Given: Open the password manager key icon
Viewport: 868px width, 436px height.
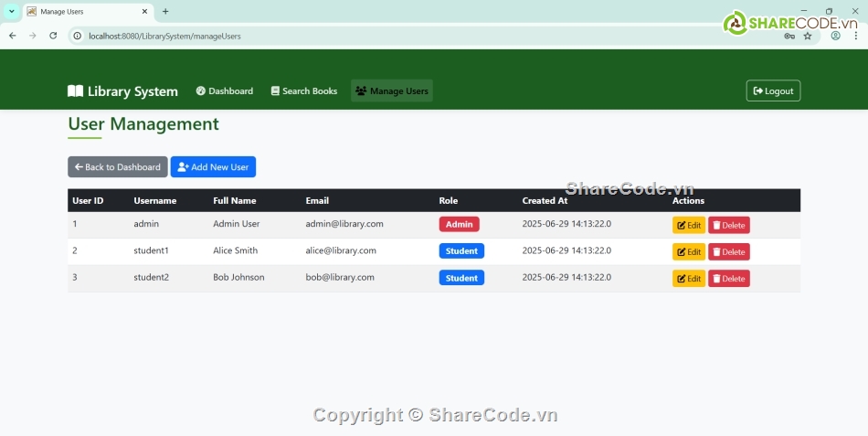Looking at the screenshot, I should (x=789, y=36).
